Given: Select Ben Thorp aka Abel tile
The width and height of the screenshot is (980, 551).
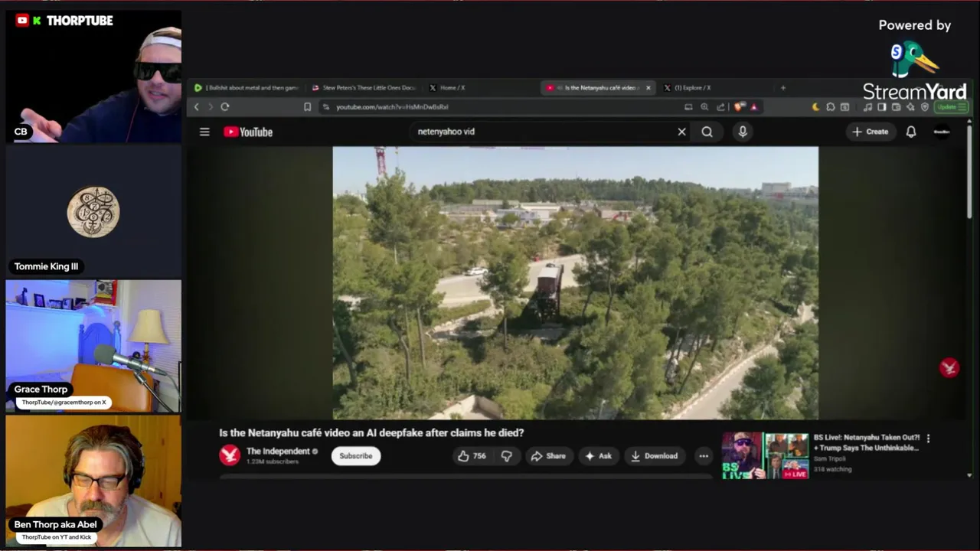Looking at the screenshot, I should pyautogui.click(x=93, y=481).
